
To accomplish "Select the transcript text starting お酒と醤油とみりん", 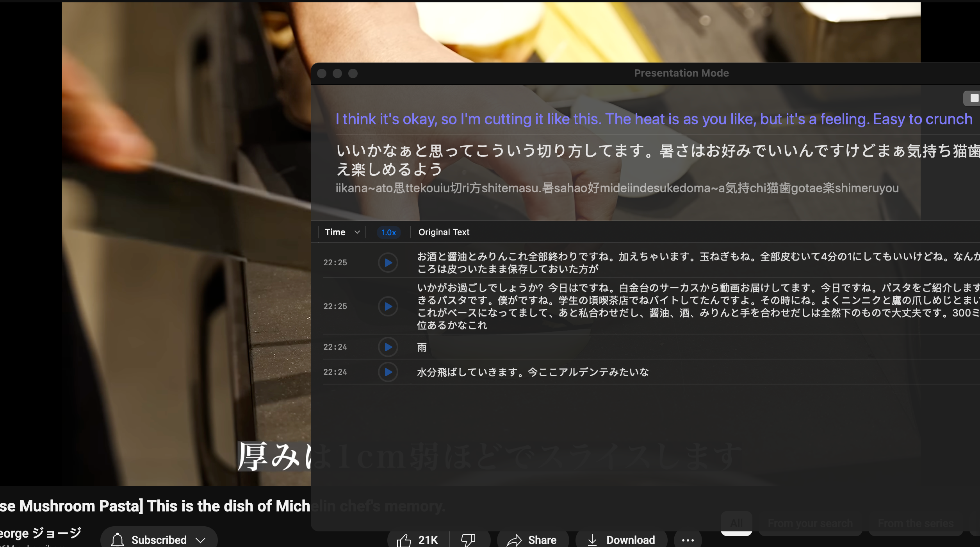I will (x=698, y=263).
